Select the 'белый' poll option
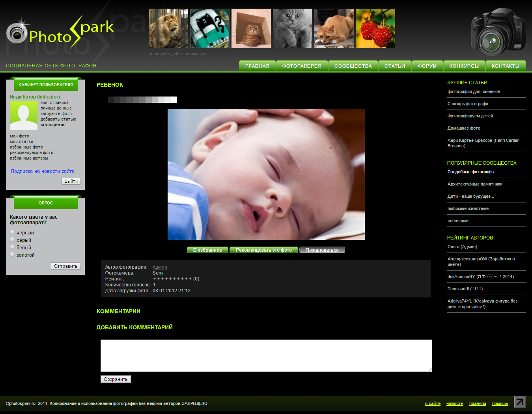Image resolution: width=532 pixels, height=414 pixels. point(13,247)
